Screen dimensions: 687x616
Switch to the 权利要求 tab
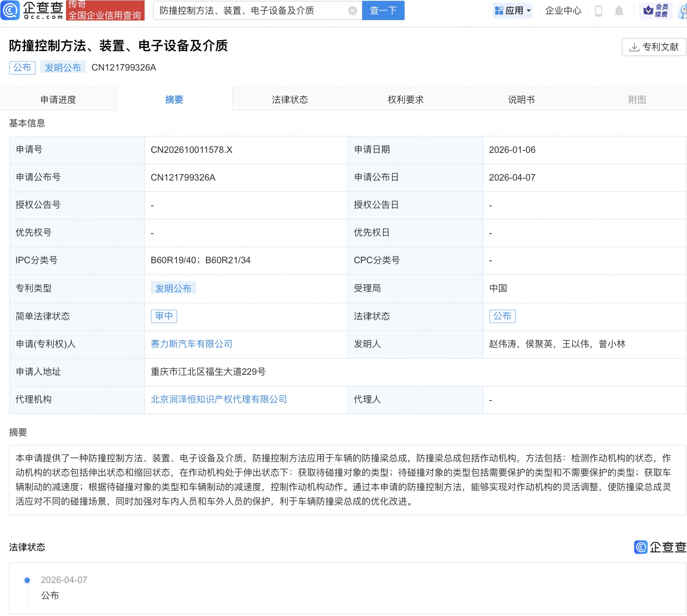click(405, 99)
